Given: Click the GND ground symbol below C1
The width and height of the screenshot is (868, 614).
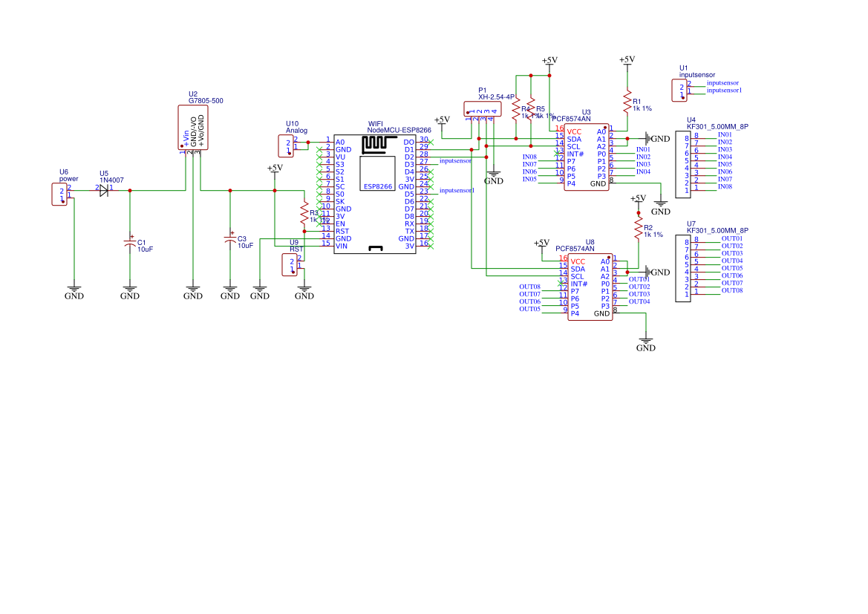Looking at the screenshot, I should coord(130,288).
